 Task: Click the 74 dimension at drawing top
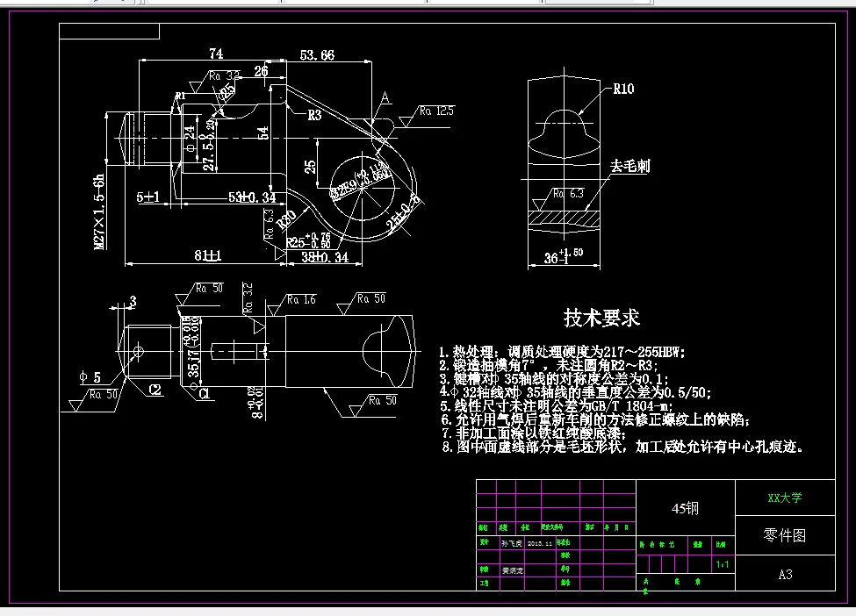(215, 54)
